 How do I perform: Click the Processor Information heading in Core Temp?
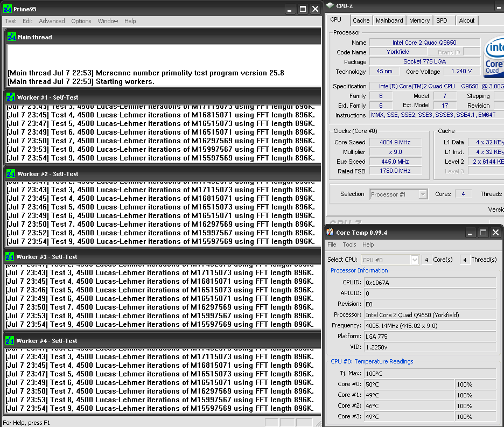(x=359, y=270)
